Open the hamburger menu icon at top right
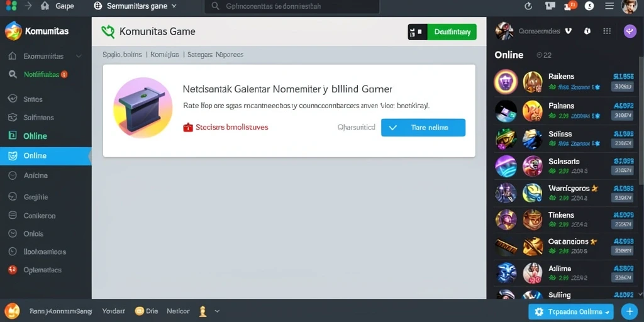 (610, 6)
